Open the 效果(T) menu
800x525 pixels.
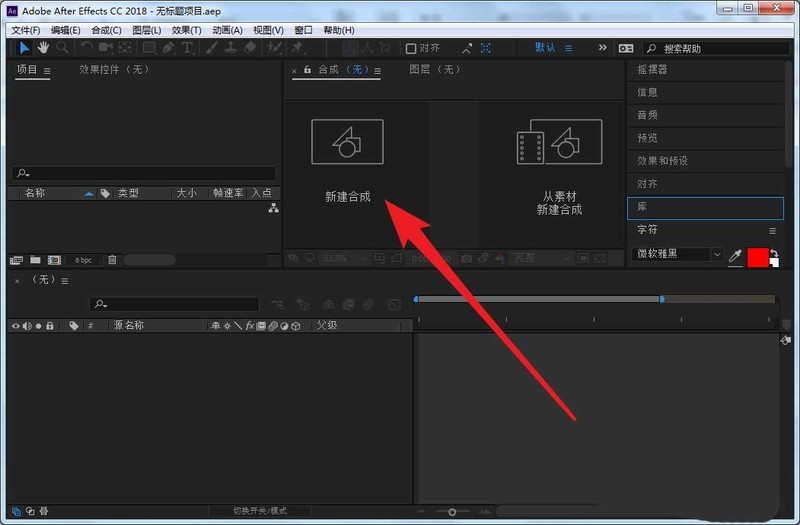187,30
